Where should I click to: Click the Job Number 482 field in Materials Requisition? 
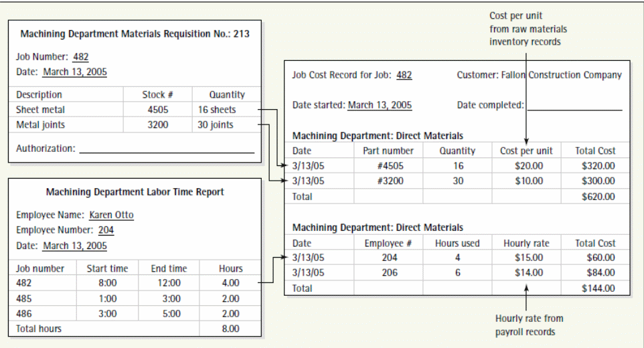click(80, 58)
